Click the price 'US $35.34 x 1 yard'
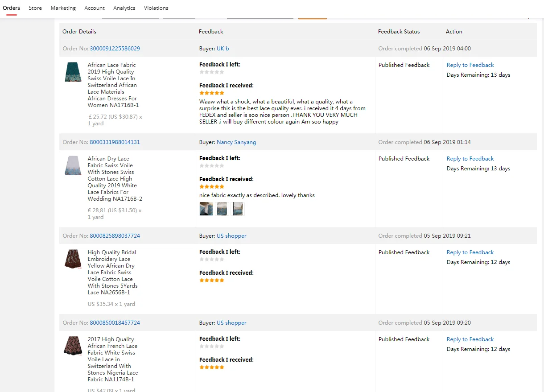This screenshot has width=544, height=392. point(111,304)
